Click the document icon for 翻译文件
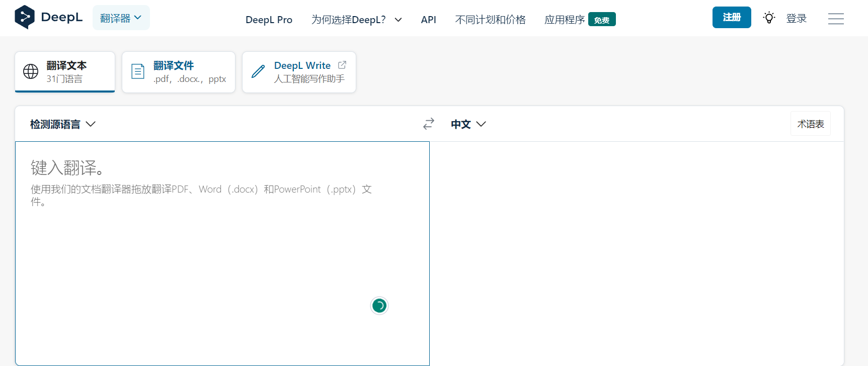Viewport: 868px width, 366px height. [x=138, y=71]
